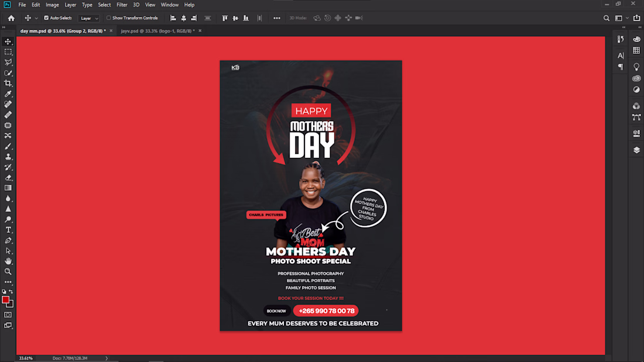Image resolution: width=644 pixels, height=362 pixels.
Task: Pick the Eyedropper tool
Action: click(x=8, y=94)
